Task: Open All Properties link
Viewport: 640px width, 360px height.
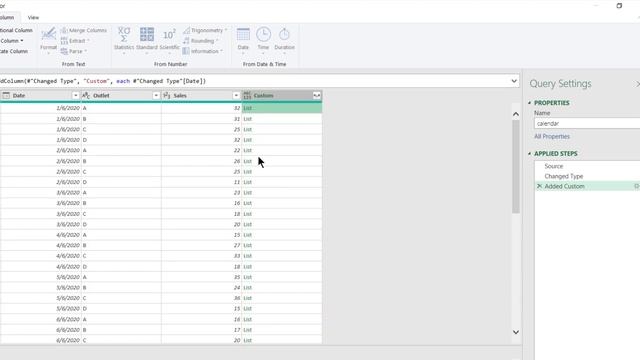Action: pyautogui.click(x=552, y=136)
